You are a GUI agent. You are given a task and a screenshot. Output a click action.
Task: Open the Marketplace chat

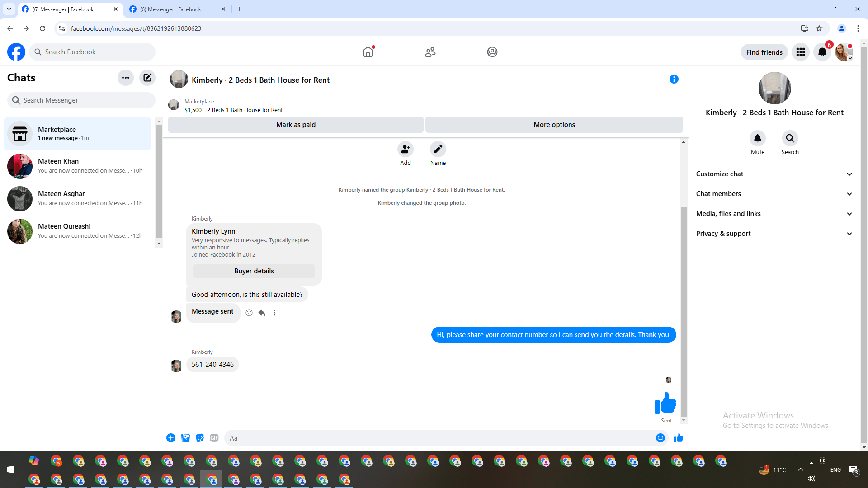tap(78, 134)
